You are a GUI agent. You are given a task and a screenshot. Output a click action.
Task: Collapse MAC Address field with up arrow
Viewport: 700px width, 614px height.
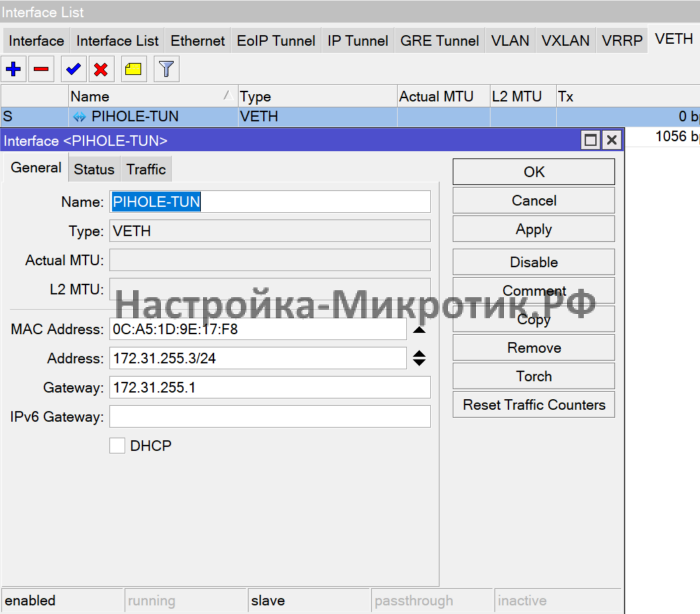click(419, 330)
